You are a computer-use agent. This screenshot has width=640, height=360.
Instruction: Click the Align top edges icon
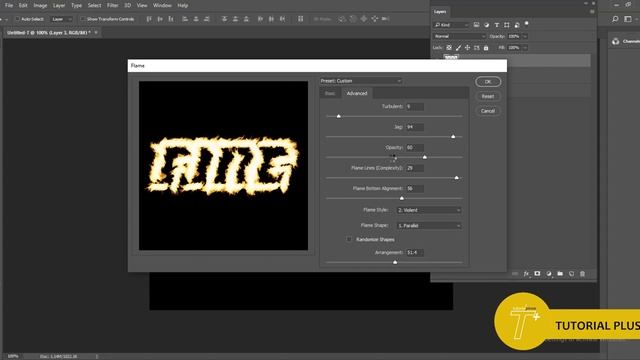click(149, 19)
